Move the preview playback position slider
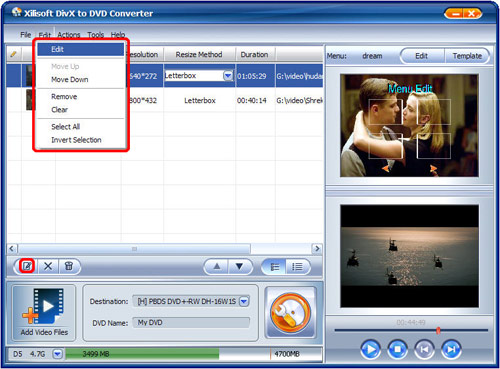 438,330
